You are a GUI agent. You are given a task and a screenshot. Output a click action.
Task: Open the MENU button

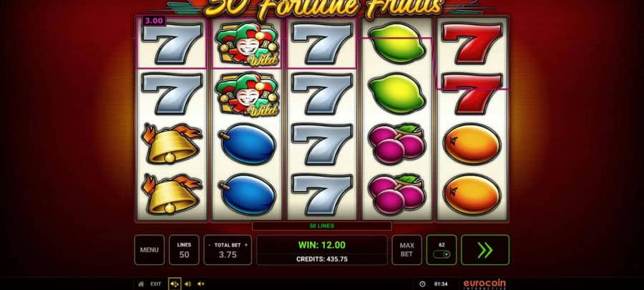149,250
